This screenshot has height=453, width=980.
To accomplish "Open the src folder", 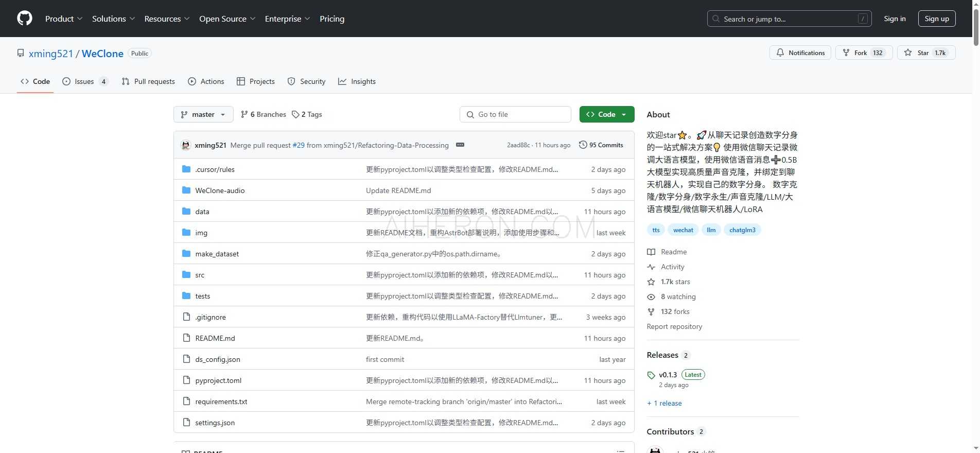I will tap(200, 275).
